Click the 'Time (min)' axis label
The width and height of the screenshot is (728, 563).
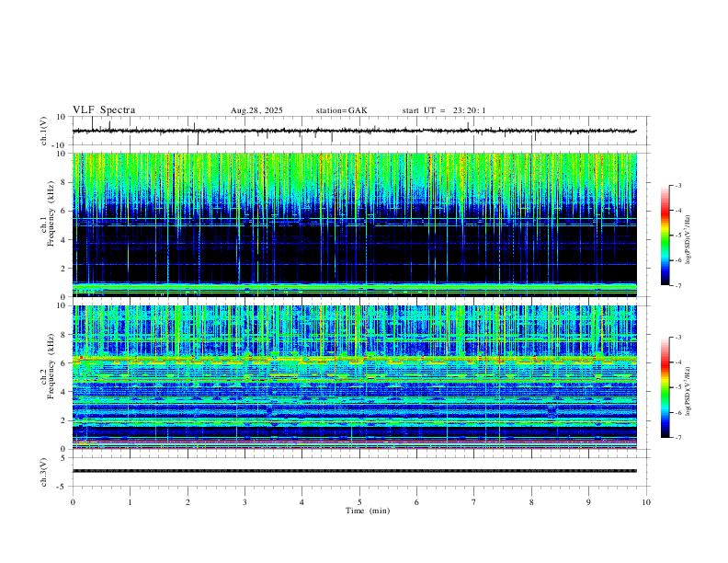click(368, 511)
